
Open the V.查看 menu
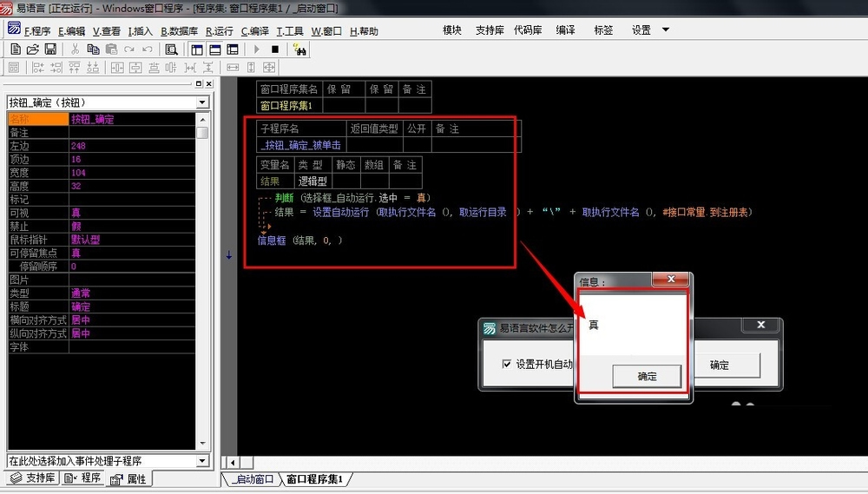106,31
